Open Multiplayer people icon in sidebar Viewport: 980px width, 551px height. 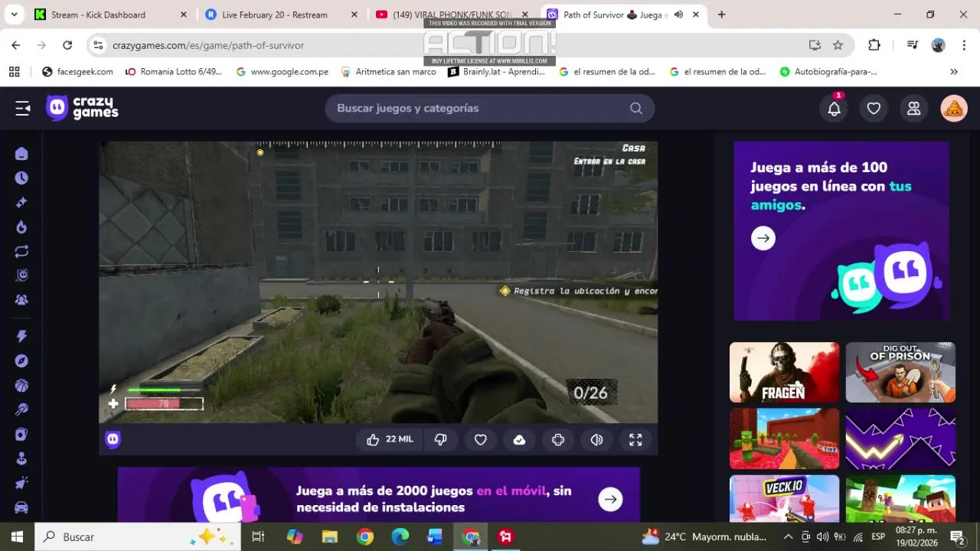pyautogui.click(x=21, y=300)
